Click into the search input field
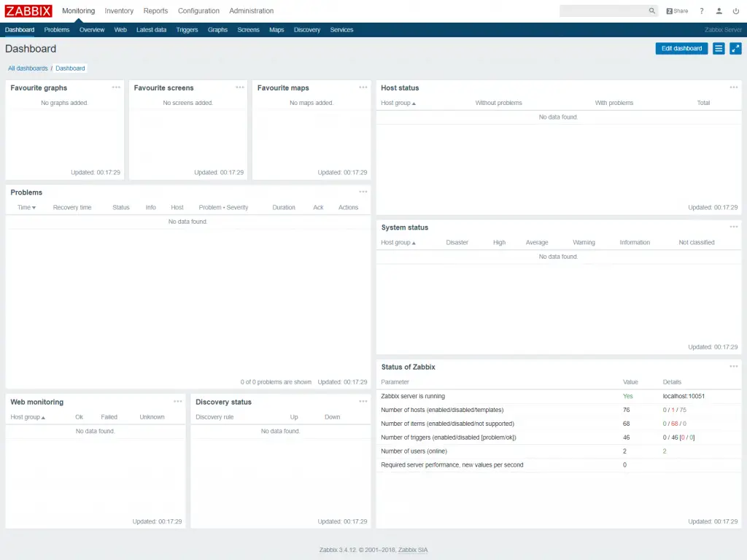The width and height of the screenshot is (747, 560). click(x=604, y=10)
